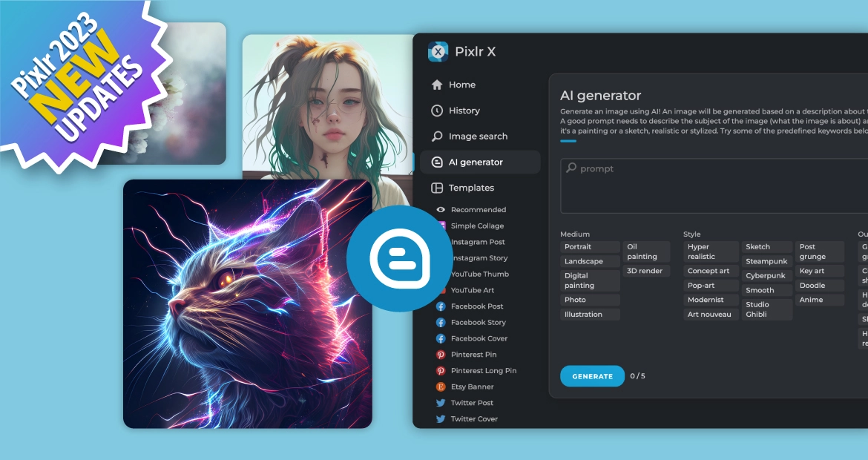
Task: Click the large blue AI generator badge
Action: pyautogui.click(x=400, y=258)
